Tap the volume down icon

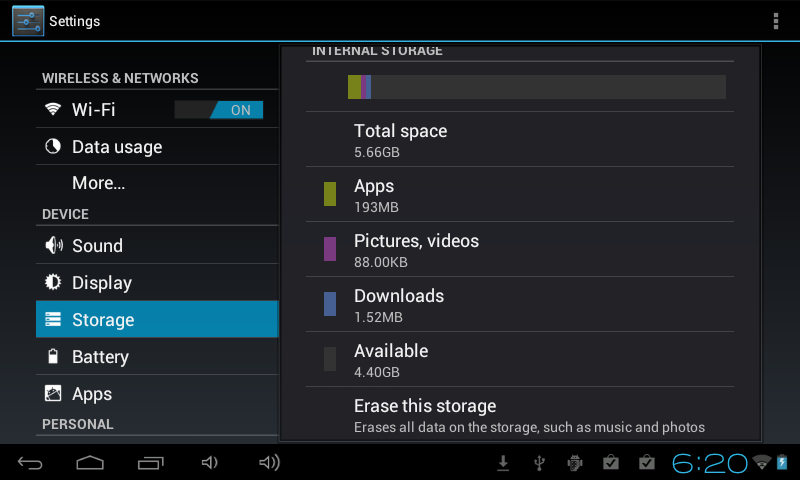click(209, 462)
